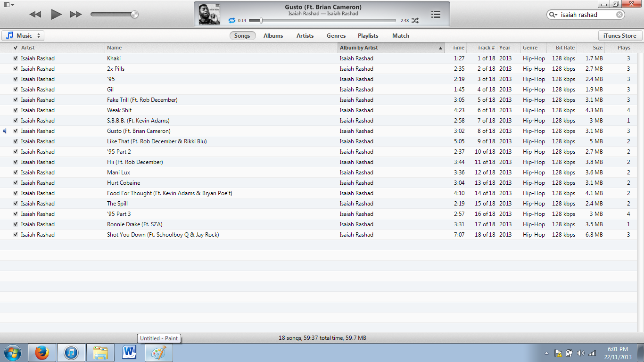644x362 pixels.
Task: Uncheck the checkbox for Mani Lux
Action: pyautogui.click(x=16, y=173)
